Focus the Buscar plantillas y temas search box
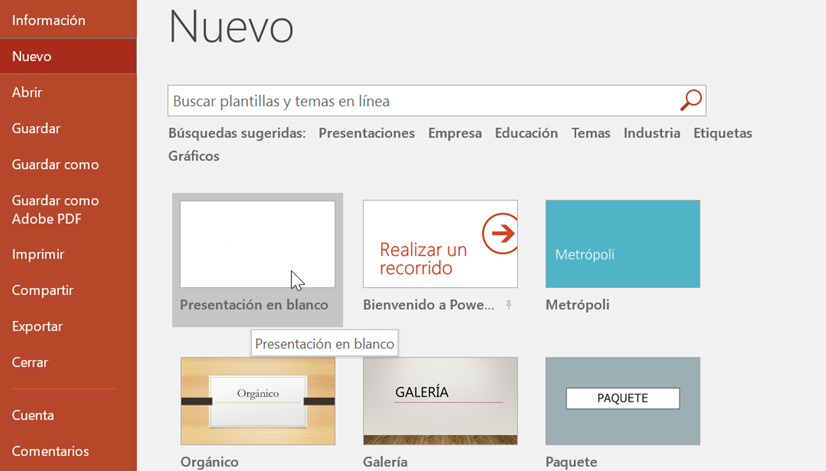 437,101
